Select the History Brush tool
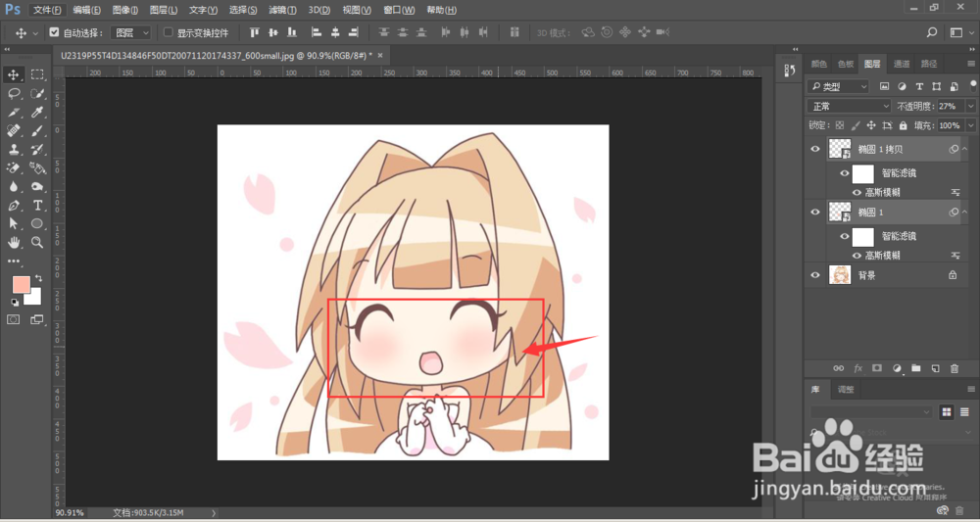 pyautogui.click(x=37, y=150)
